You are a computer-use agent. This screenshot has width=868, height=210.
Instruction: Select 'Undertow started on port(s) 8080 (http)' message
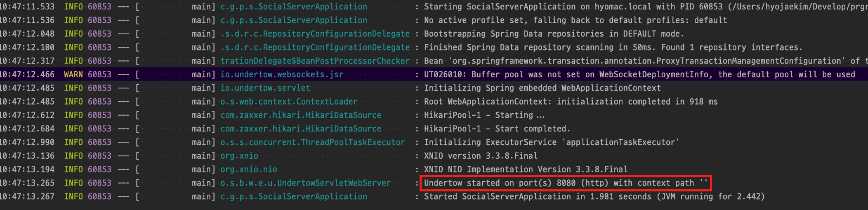566,183
